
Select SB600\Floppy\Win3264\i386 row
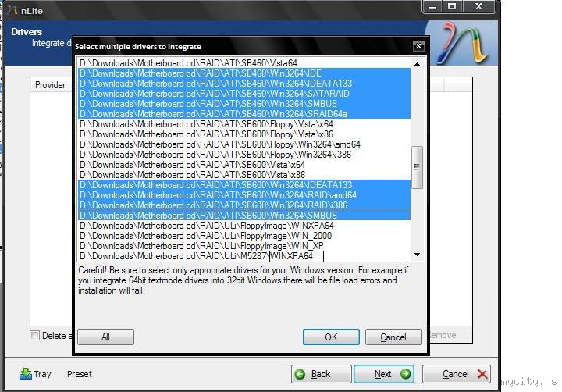(x=244, y=155)
